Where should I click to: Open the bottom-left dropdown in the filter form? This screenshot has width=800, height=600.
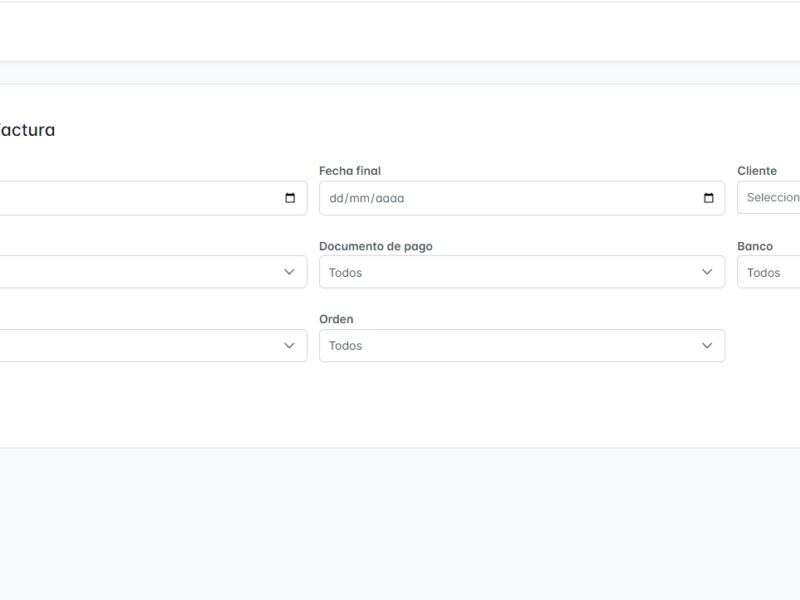[x=150, y=346]
